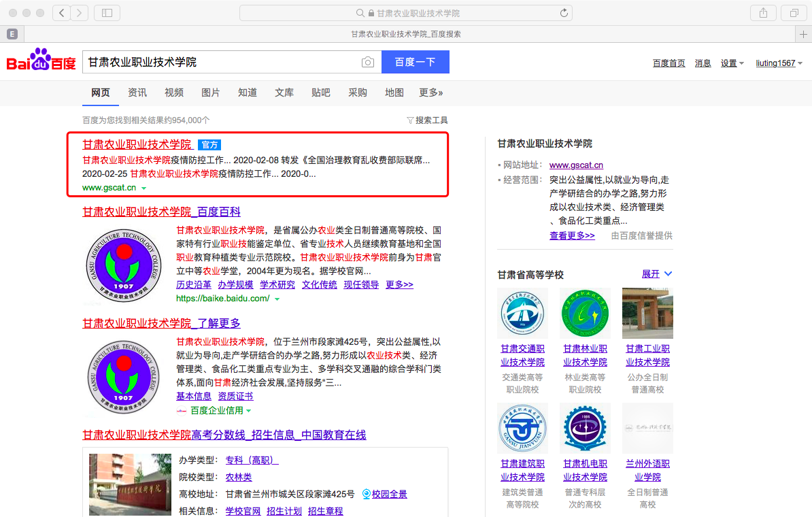Open the www.gscat.cn website address link
This screenshot has height=517, width=812.
point(576,165)
